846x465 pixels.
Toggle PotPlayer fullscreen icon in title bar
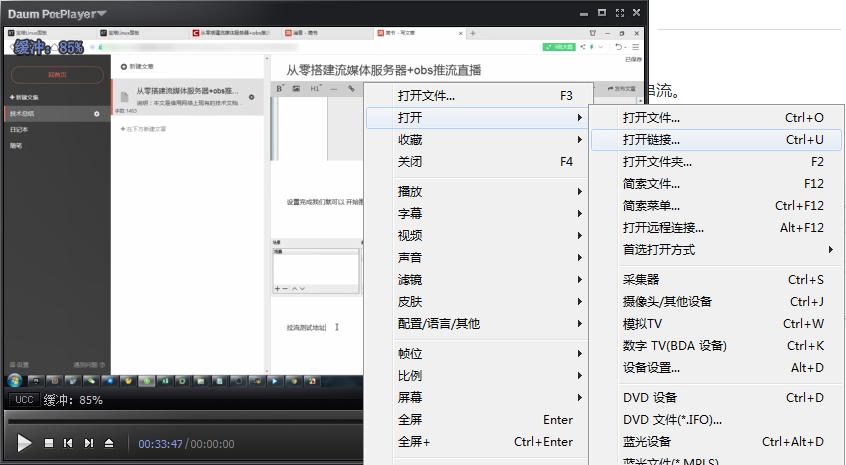[619, 13]
